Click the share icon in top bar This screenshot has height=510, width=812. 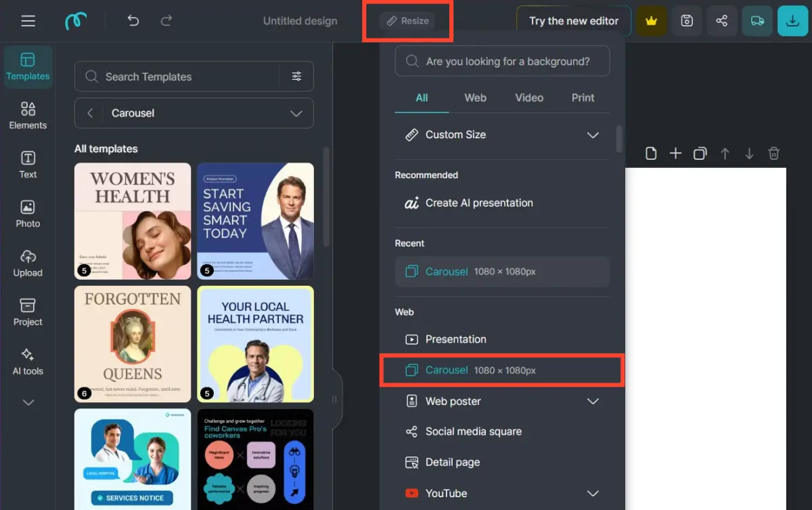pyautogui.click(x=722, y=21)
